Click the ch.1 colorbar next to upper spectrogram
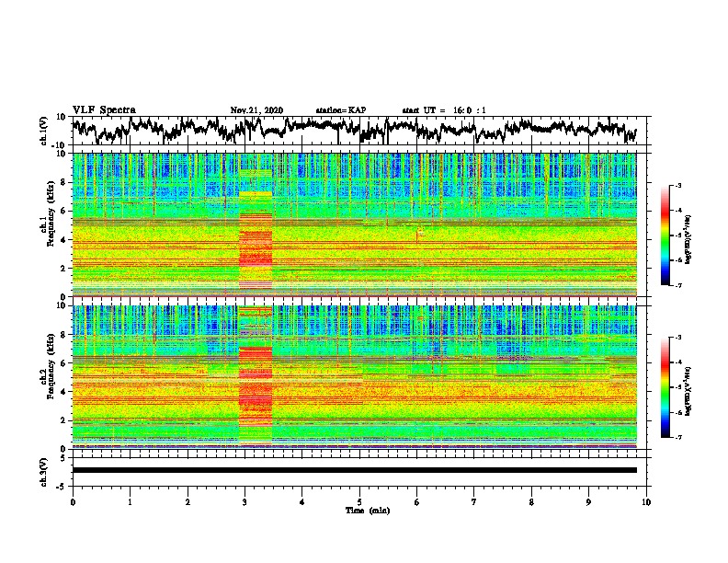The width and height of the screenshot is (728, 563). (x=665, y=236)
